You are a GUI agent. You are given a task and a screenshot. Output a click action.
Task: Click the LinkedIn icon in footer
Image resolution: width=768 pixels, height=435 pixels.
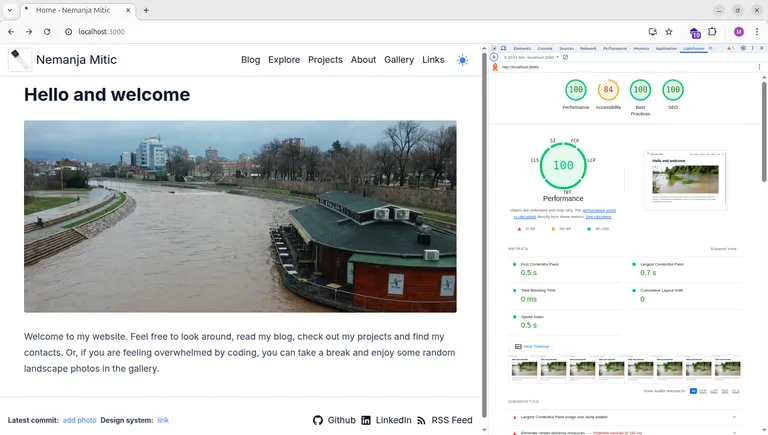coord(366,420)
